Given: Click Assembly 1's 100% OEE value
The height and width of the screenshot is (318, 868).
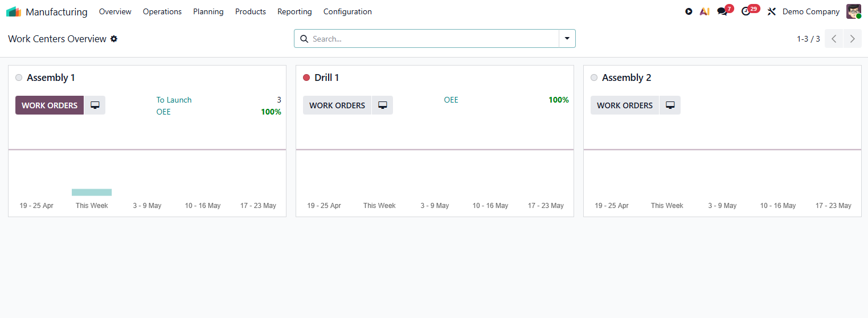Looking at the screenshot, I should tap(271, 112).
